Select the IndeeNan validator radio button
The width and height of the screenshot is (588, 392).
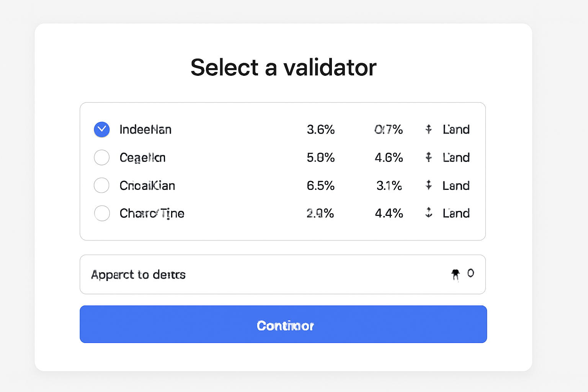click(102, 129)
